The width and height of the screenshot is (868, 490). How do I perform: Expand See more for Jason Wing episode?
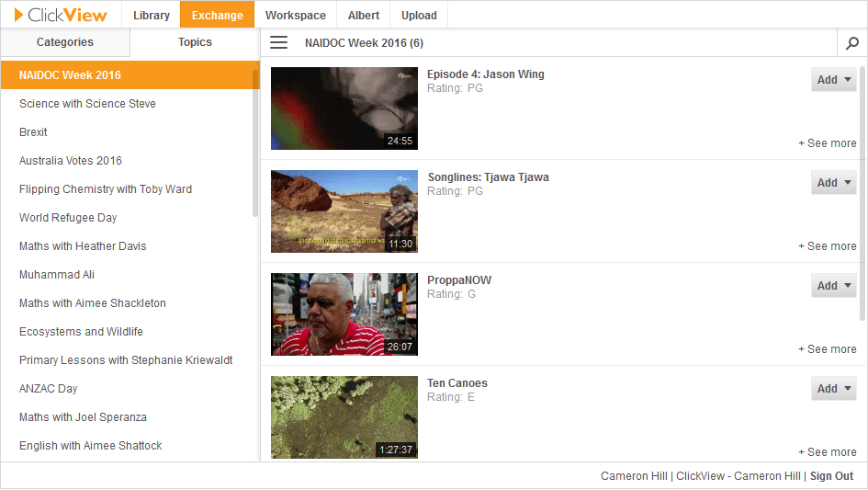pos(827,143)
